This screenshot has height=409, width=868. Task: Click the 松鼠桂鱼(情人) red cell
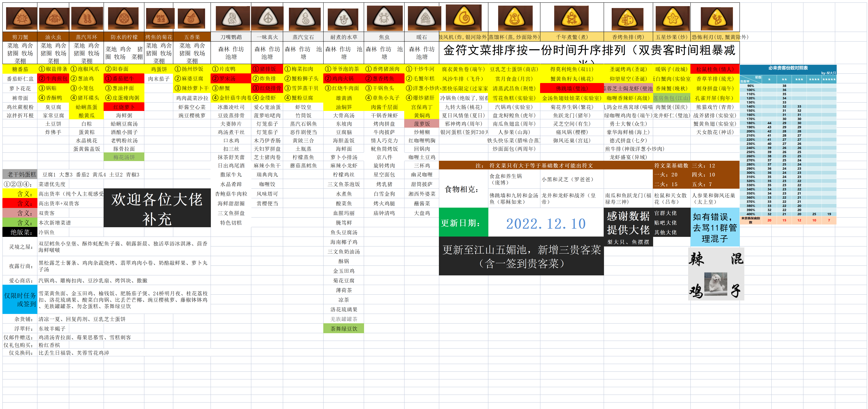click(x=715, y=69)
